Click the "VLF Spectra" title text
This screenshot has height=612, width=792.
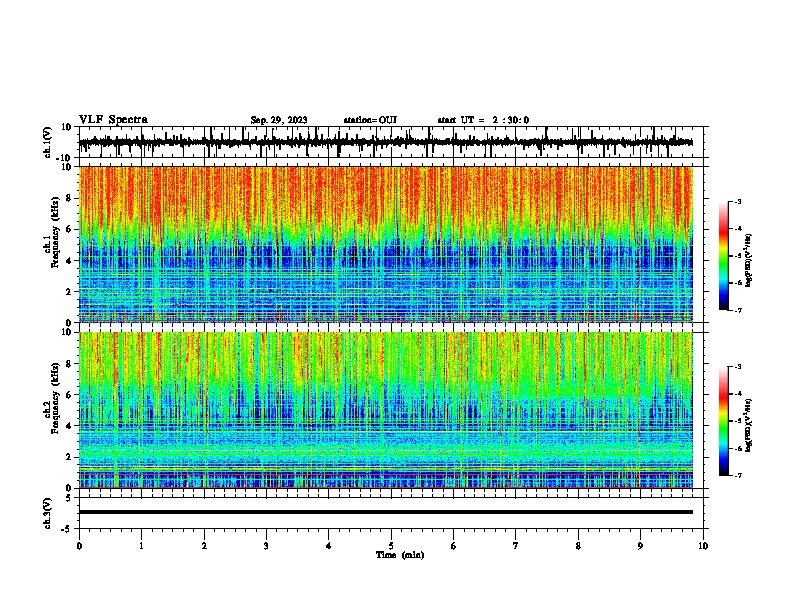click(x=113, y=120)
